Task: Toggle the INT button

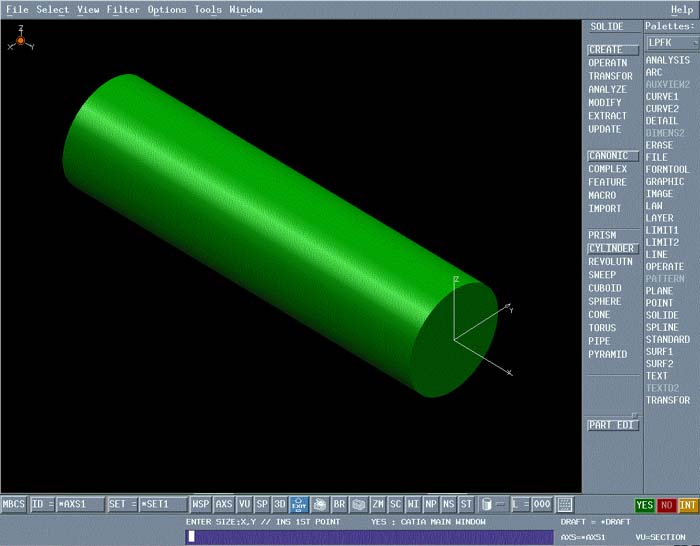Action: pos(687,505)
